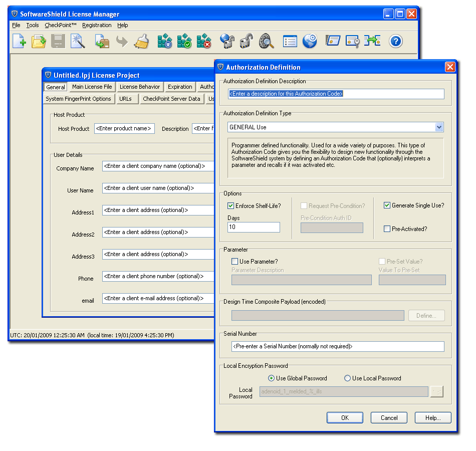Toggle the Request Pre-Condition checkbox
Viewport: 476px width, 451px height.
[304, 206]
